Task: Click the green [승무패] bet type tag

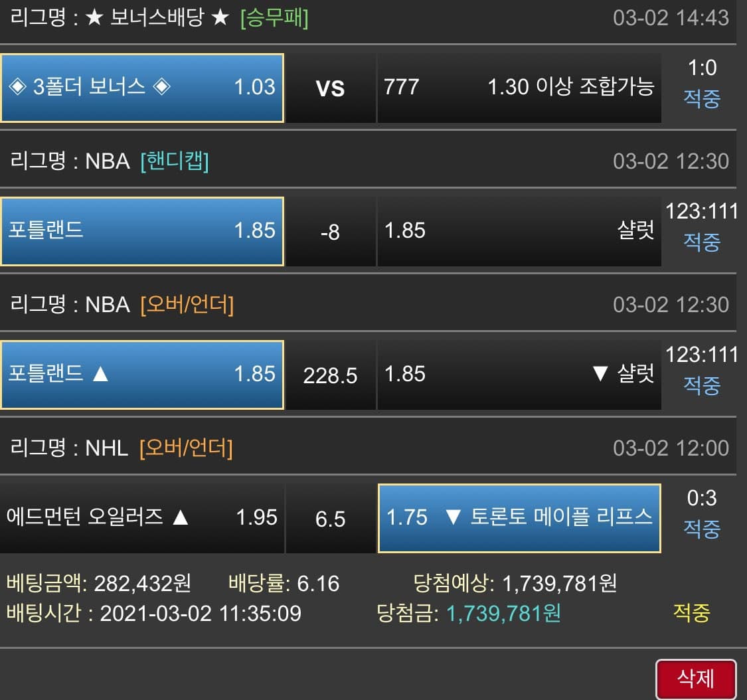Action: coord(274,18)
